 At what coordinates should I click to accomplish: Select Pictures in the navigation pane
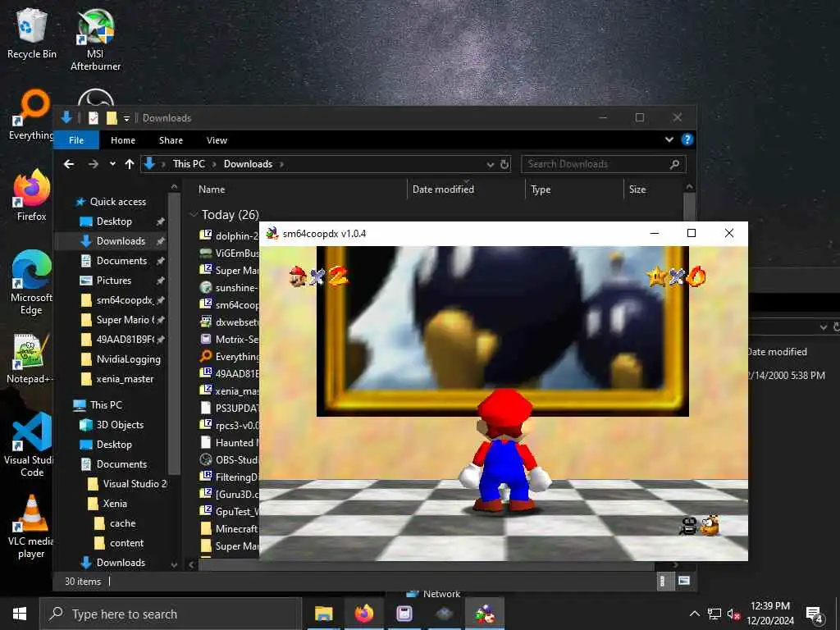[113, 281]
